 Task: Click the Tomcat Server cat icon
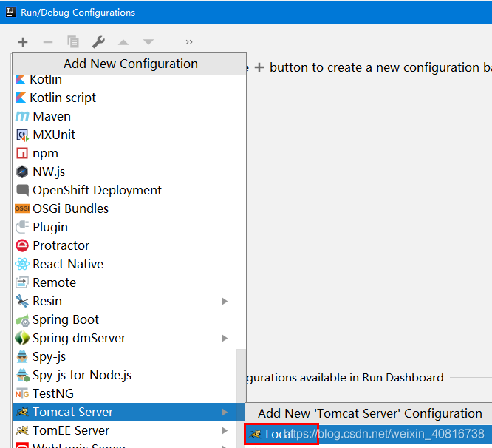(22, 412)
